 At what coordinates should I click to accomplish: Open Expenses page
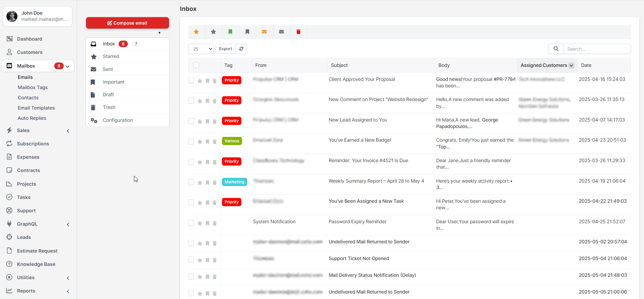[x=28, y=157]
